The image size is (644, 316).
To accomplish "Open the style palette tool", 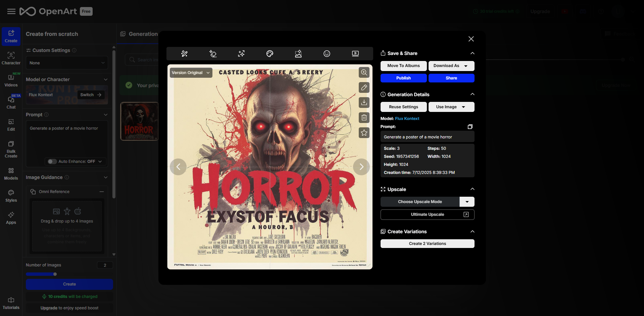I will 269,53.
